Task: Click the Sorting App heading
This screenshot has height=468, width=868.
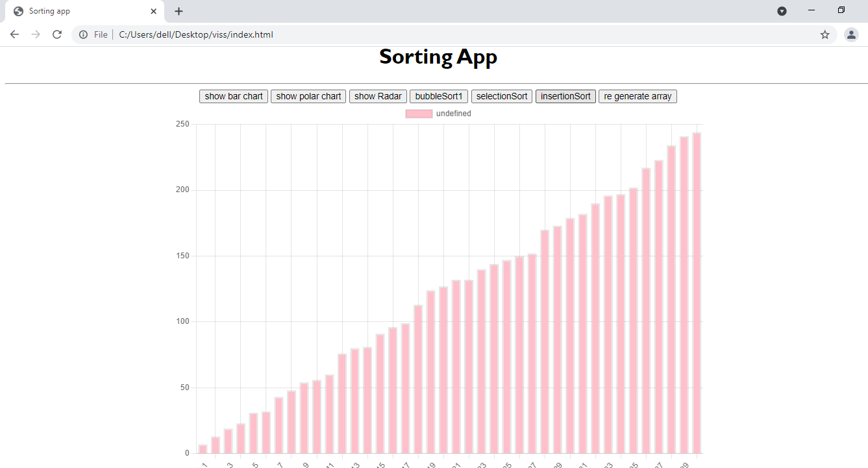Action: 438,57
